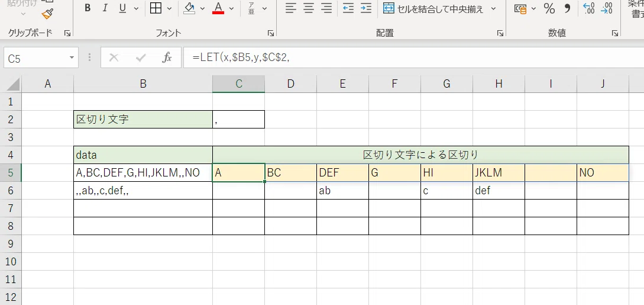Open borders dropdown arrow
Viewport: 644px width, 305px height.
tap(169, 8)
